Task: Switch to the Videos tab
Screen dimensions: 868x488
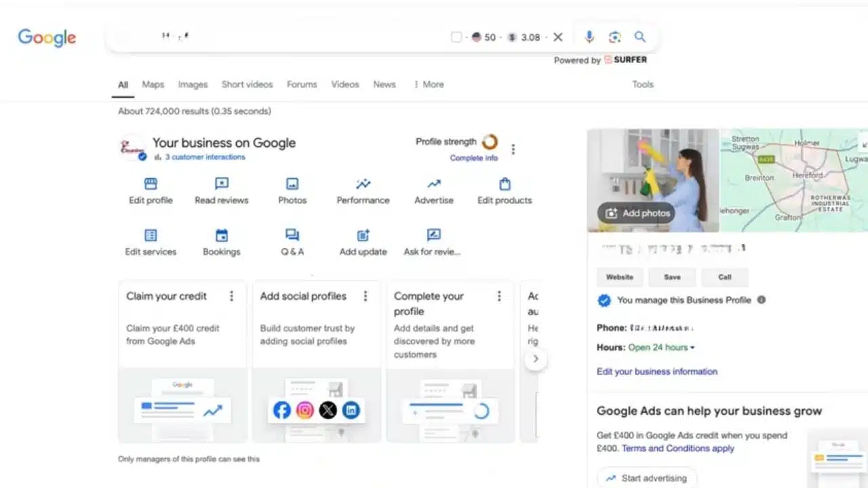Action: click(x=345, y=85)
